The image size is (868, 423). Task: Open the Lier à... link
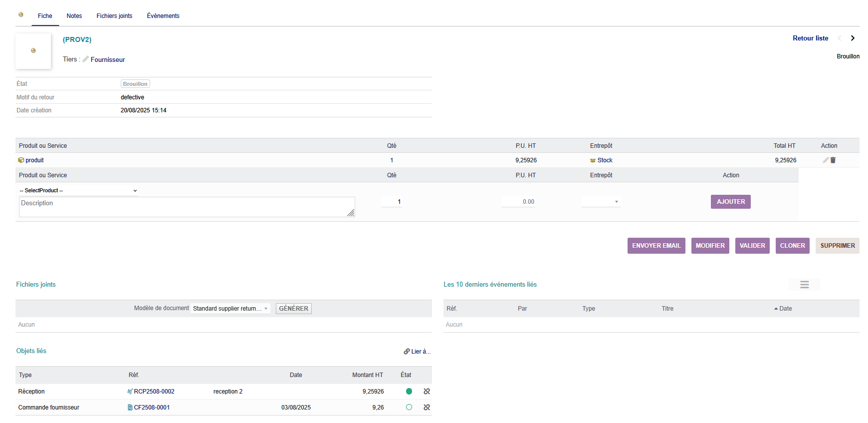click(x=417, y=352)
